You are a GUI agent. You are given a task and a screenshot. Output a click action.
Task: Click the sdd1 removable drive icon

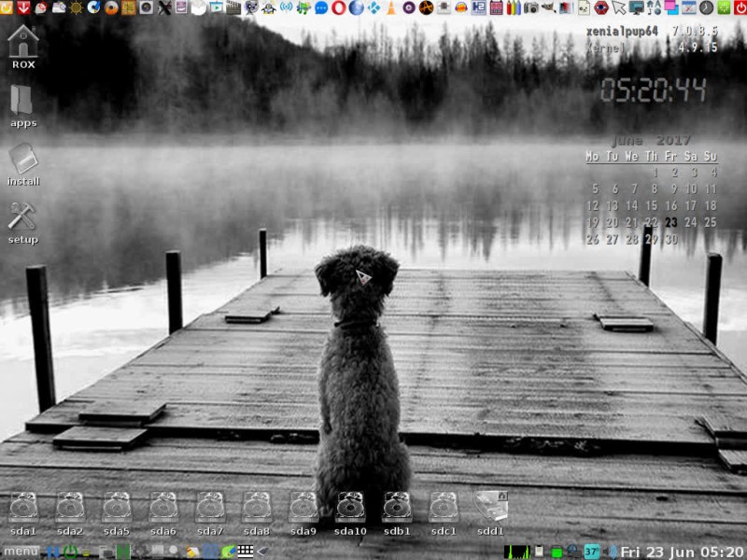(490, 508)
